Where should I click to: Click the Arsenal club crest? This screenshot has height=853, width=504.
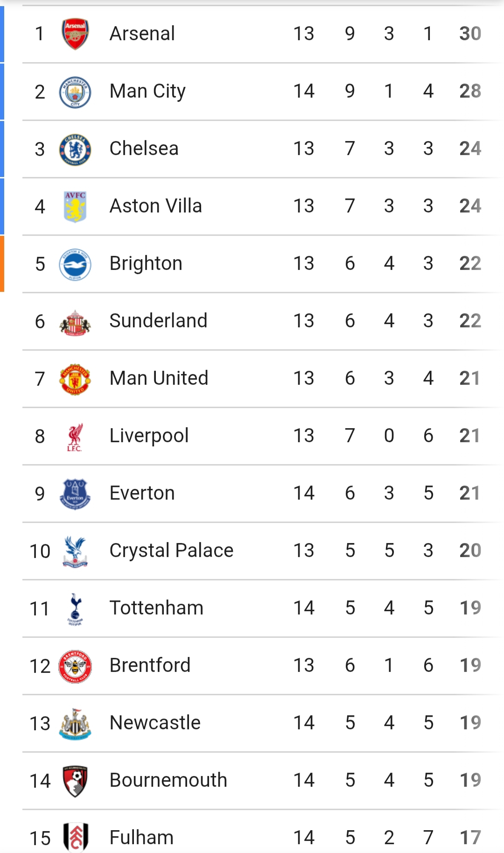75,34
